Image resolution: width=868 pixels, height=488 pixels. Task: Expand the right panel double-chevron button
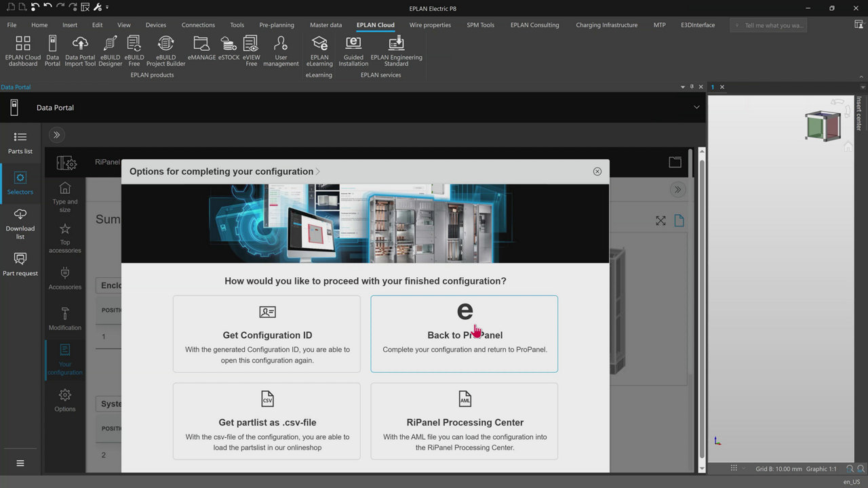click(677, 190)
